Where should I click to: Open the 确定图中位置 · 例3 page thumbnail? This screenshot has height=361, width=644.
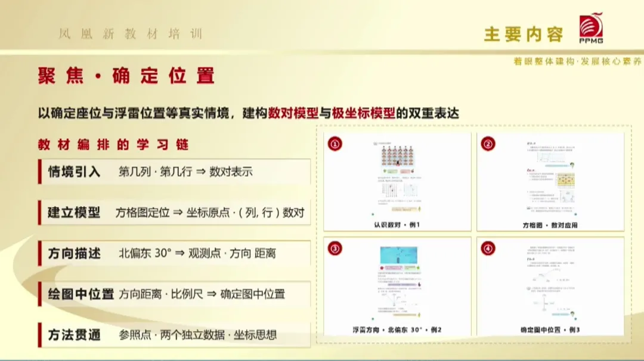click(x=550, y=287)
